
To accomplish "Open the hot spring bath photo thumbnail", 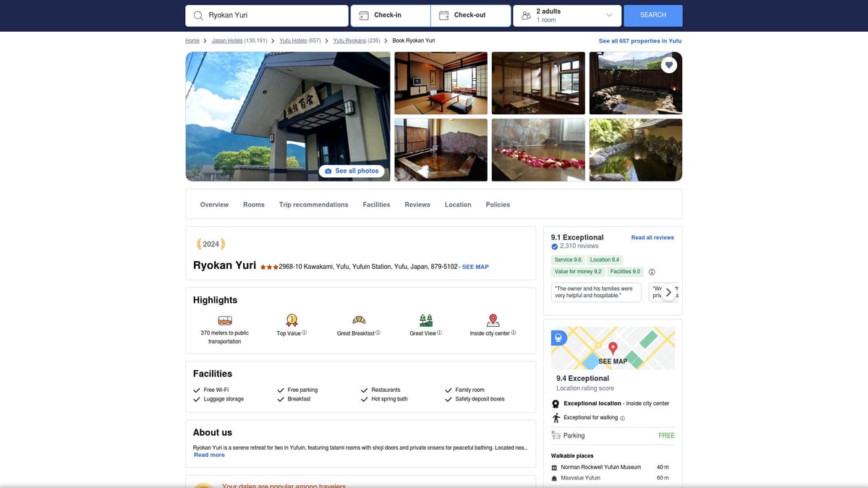I will tap(441, 150).
